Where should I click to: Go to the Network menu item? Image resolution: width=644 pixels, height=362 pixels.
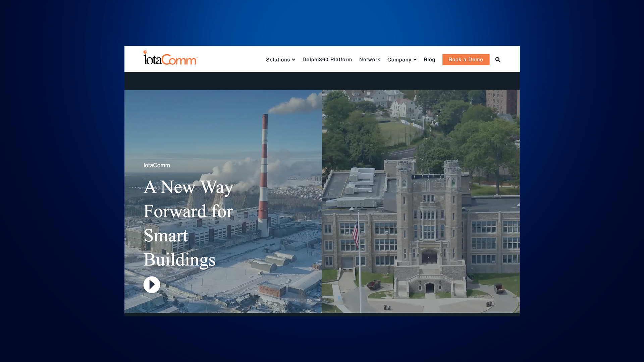pos(370,60)
